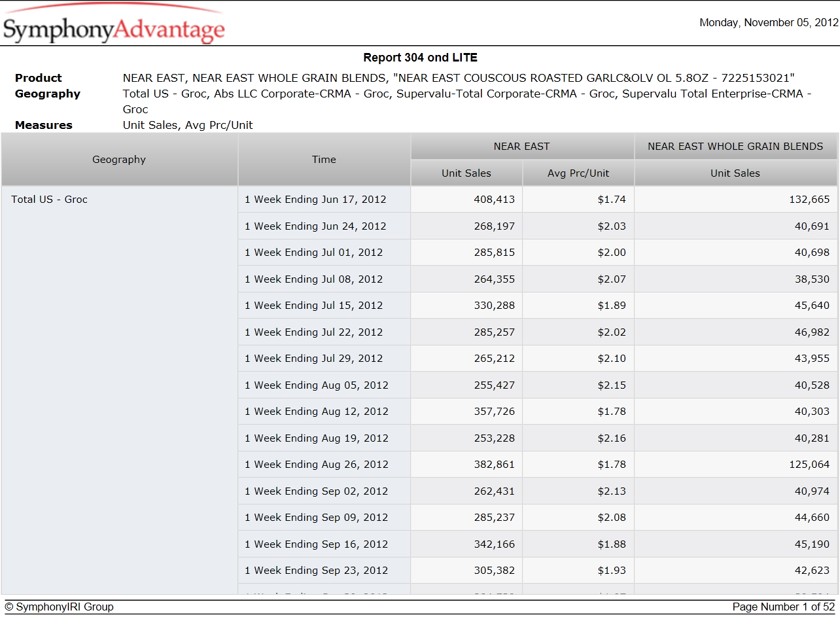Screen dimensions: 840x619
Task: Click the unit sales value 285,237
Action: coord(495,518)
